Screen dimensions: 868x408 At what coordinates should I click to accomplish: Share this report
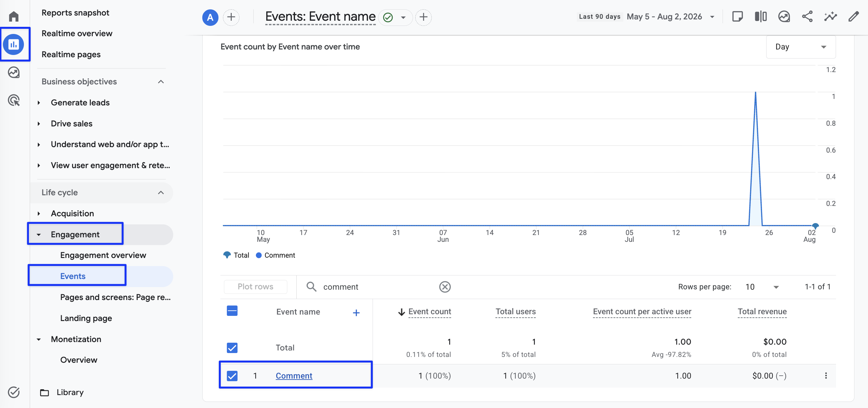[x=807, y=16]
